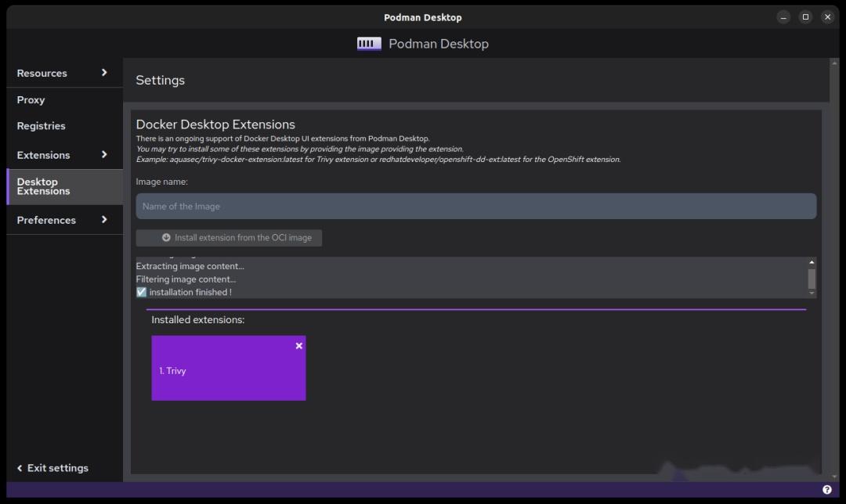Screen dimensions: 846x504
Task: Click the log output scrollbar up arrow
Action: 812,261
